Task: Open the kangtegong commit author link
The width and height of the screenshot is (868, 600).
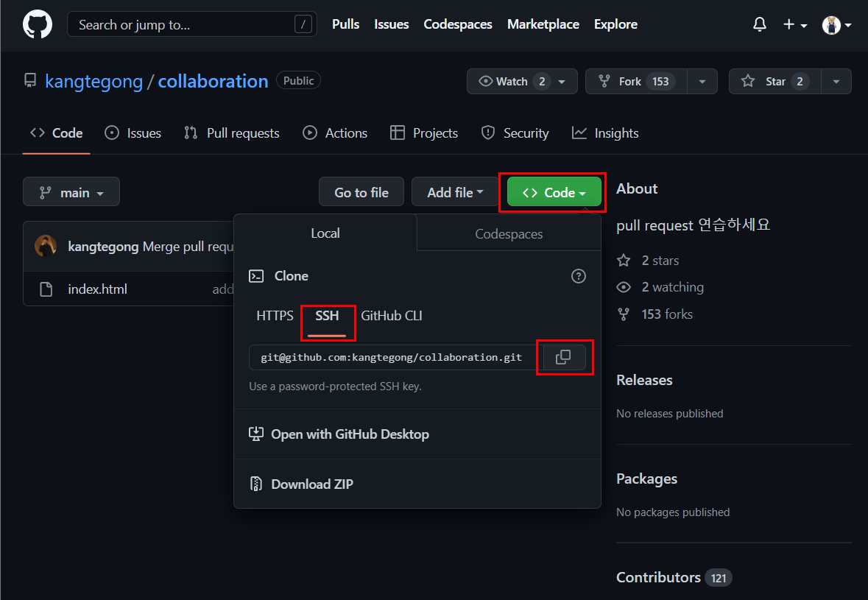Action: (x=103, y=247)
